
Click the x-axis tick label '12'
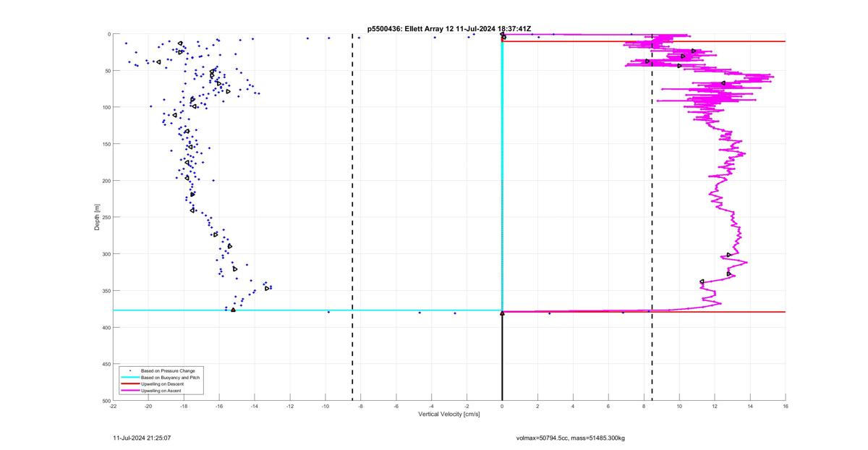pyautogui.click(x=715, y=406)
